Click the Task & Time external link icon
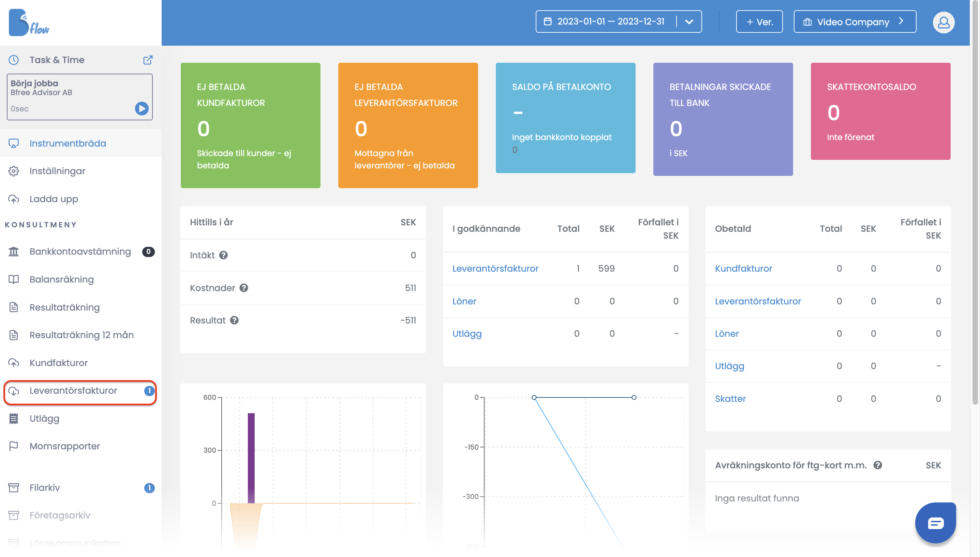The image size is (980, 557). [148, 60]
